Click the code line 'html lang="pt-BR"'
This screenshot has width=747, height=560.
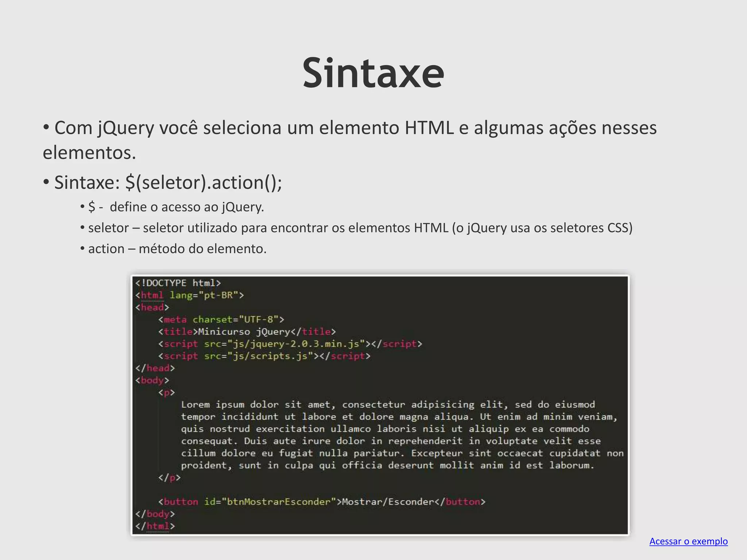pos(189,295)
